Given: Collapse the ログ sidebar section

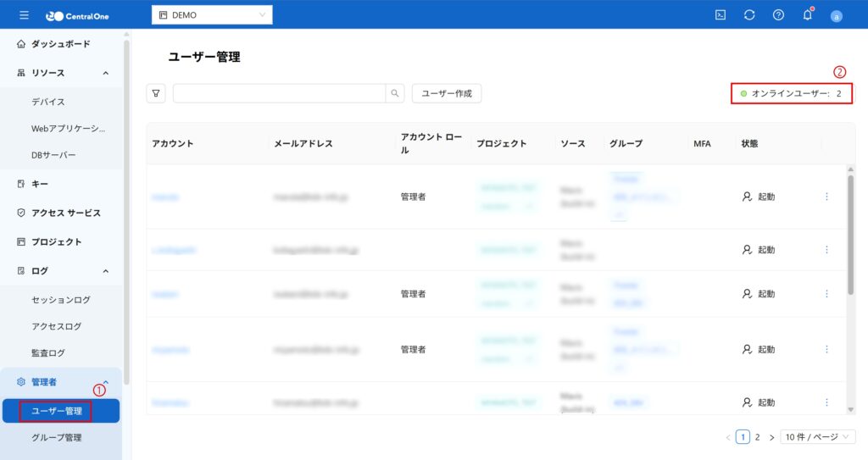Looking at the screenshot, I should click(x=106, y=271).
